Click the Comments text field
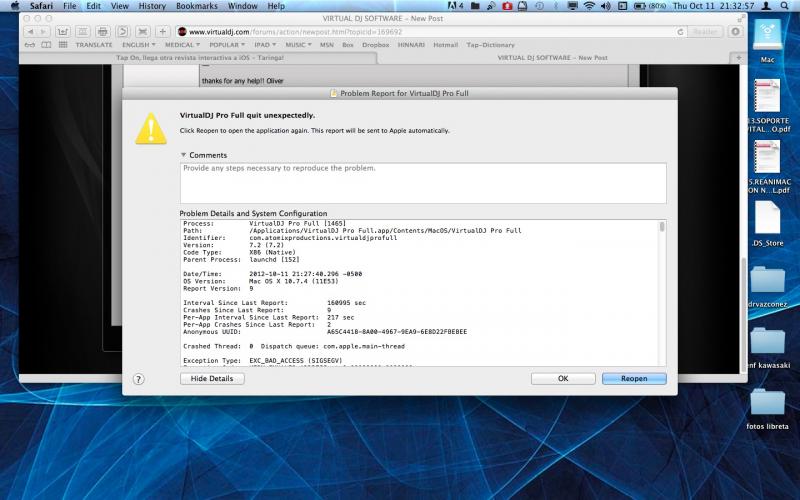 coord(423,183)
